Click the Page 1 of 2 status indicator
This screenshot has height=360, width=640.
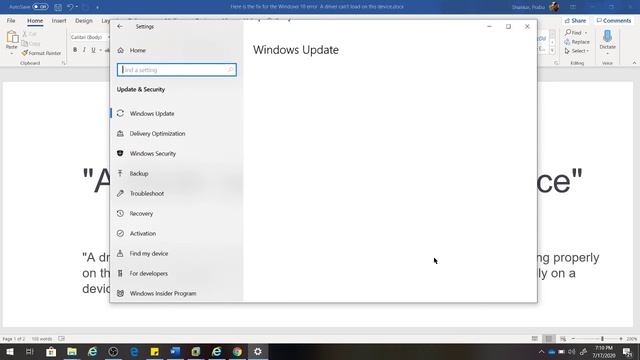[x=14, y=339]
